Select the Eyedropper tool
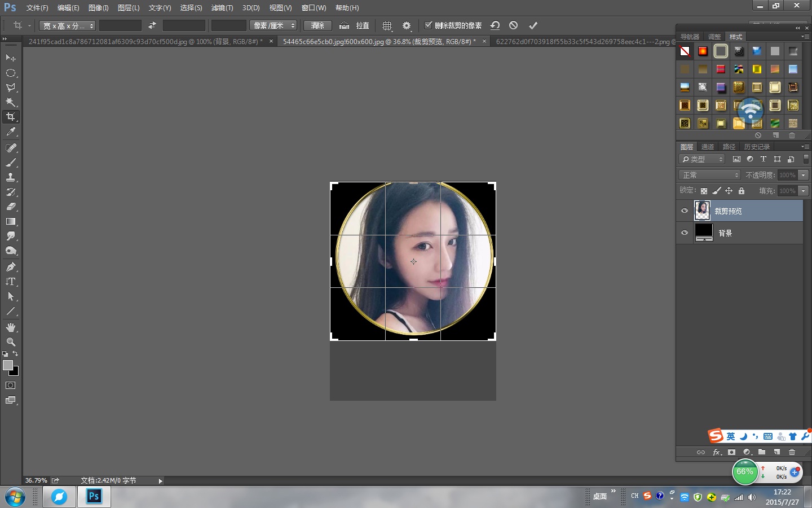 coord(11,132)
